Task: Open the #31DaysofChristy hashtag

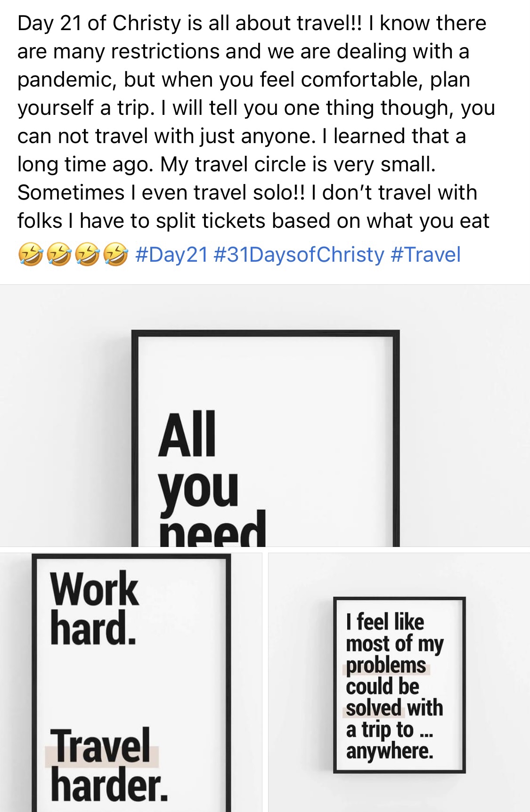Action: (x=299, y=255)
